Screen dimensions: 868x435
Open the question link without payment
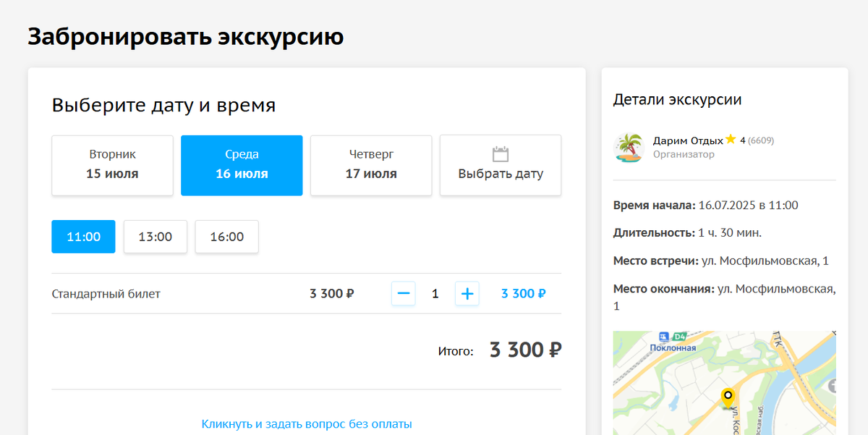[x=306, y=424]
